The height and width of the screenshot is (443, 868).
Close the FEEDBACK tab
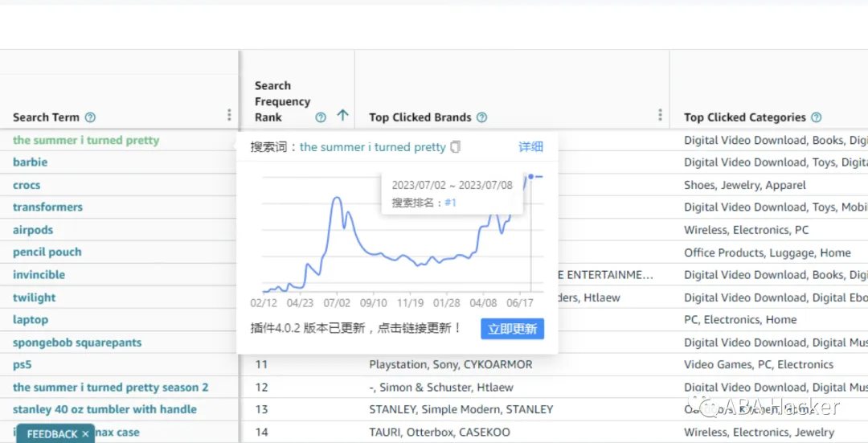(85, 434)
